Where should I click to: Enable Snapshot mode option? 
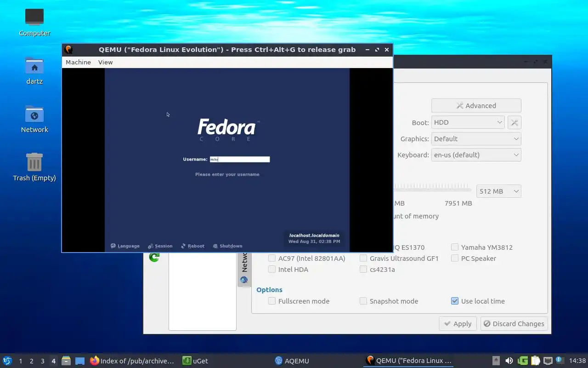[x=363, y=301]
